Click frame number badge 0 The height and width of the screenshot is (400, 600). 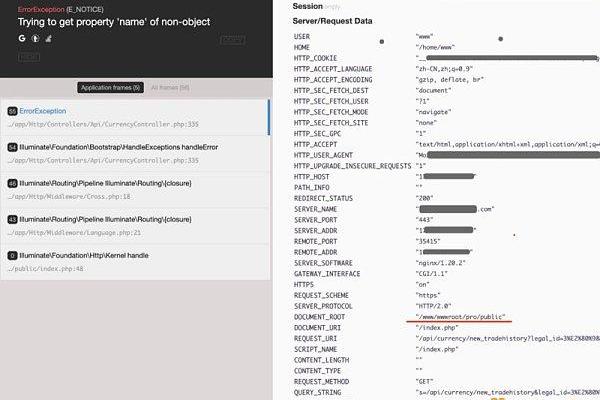point(11,255)
